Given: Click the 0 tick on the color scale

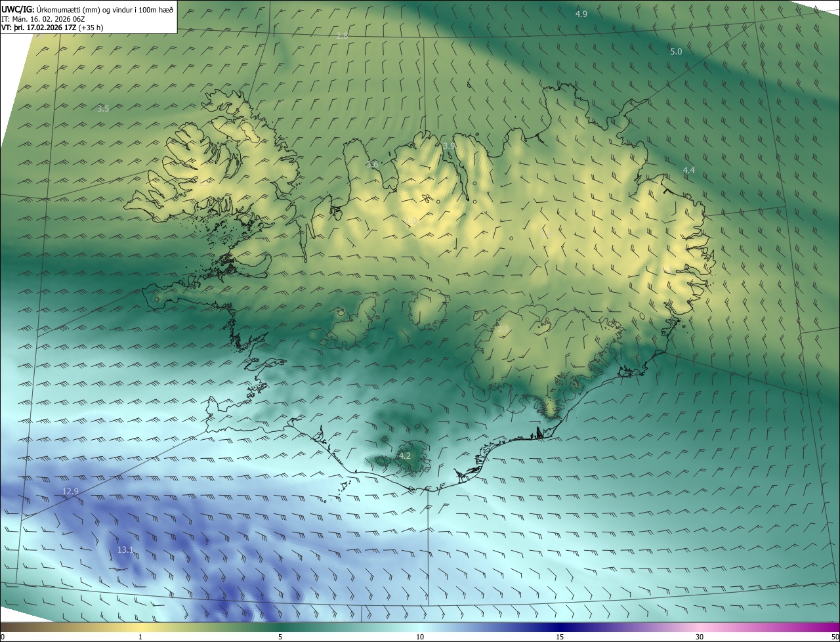Looking at the screenshot, I should click(x=2, y=637).
